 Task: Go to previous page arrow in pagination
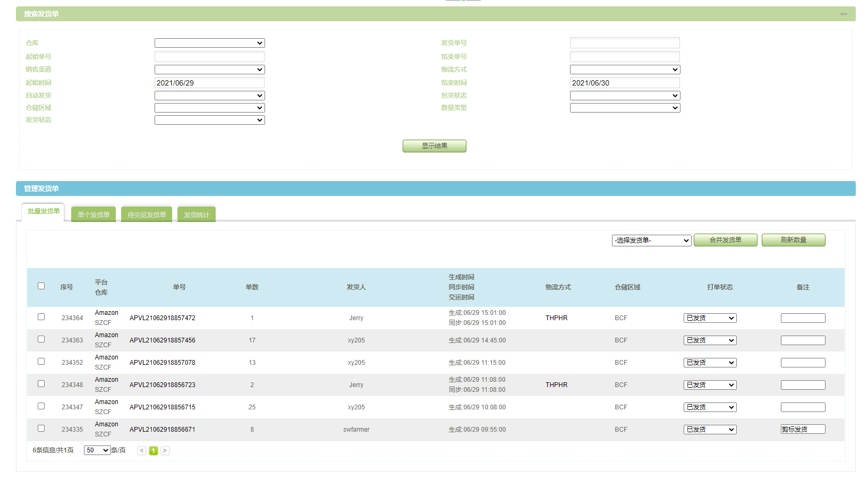coord(142,451)
